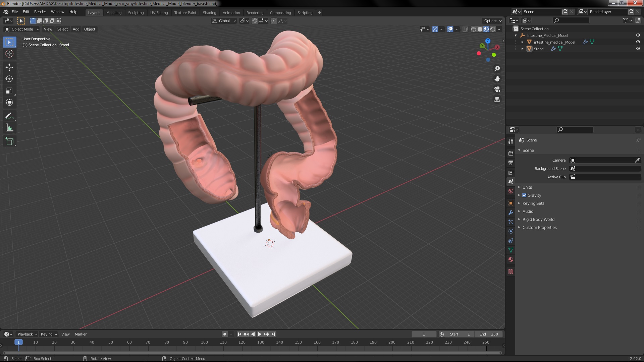Hide Intestine_Medical_Model collection in outliner
Screen dimensions: 644x362
pyautogui.click(x=638, y=35)
